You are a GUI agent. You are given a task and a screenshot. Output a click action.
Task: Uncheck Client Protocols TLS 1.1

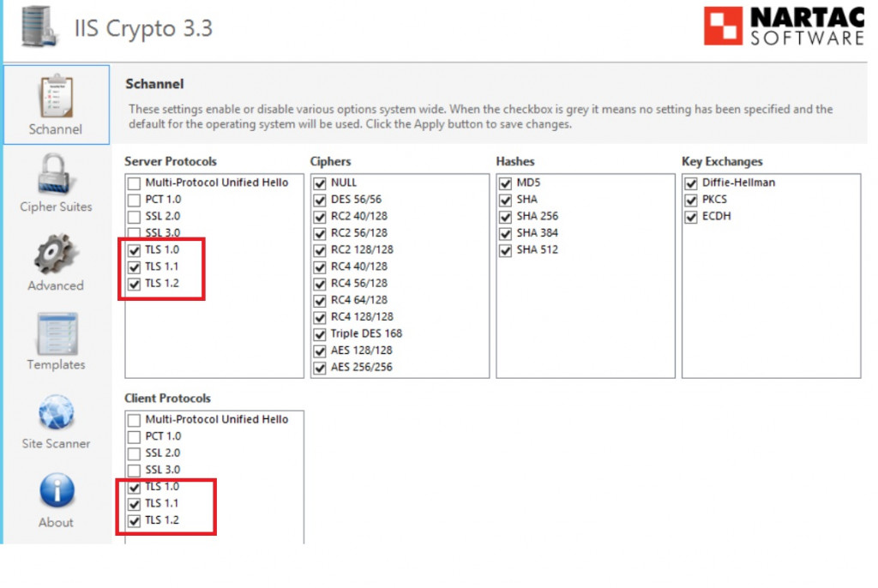pyautogui.click(x=134, y=504)
